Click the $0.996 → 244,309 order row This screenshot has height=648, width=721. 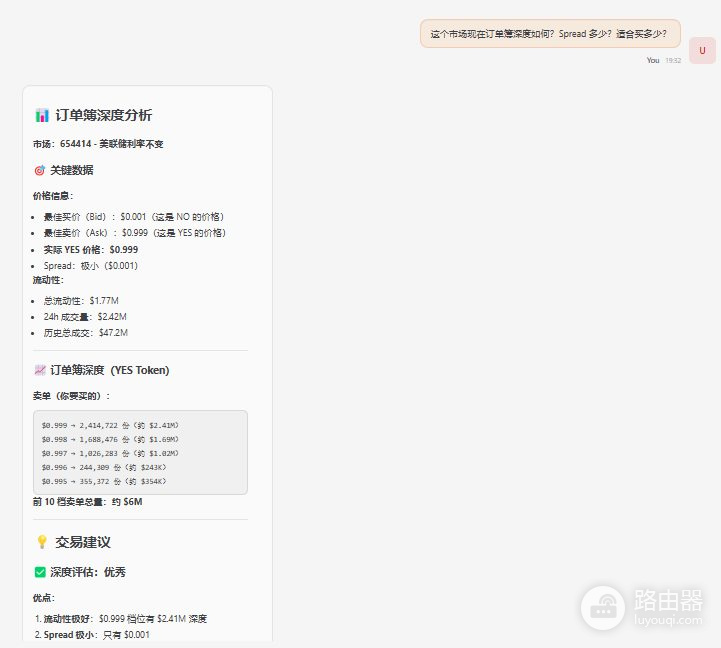[x=104, y=467]
